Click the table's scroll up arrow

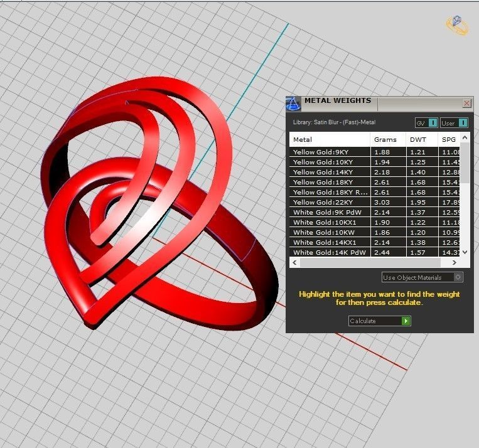pyautogui.click(x=465, y=138)
